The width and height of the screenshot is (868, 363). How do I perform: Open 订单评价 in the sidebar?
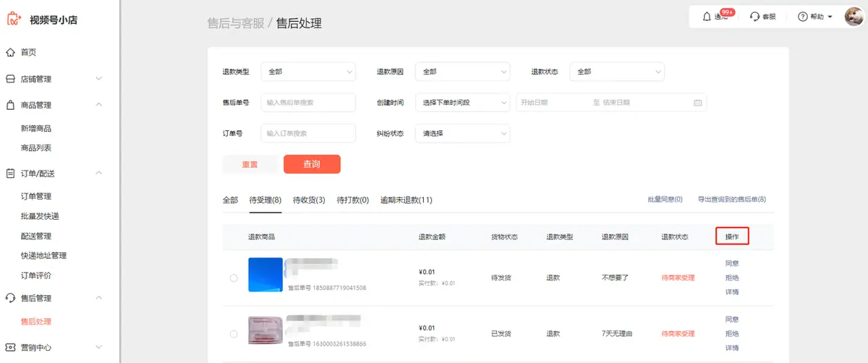point(36,276)
